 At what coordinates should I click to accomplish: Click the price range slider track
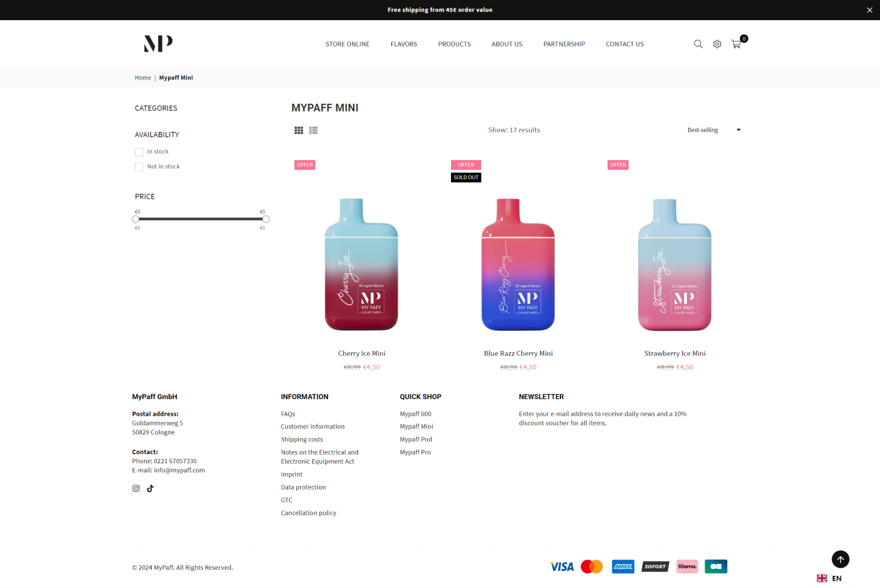coord(200,219)
